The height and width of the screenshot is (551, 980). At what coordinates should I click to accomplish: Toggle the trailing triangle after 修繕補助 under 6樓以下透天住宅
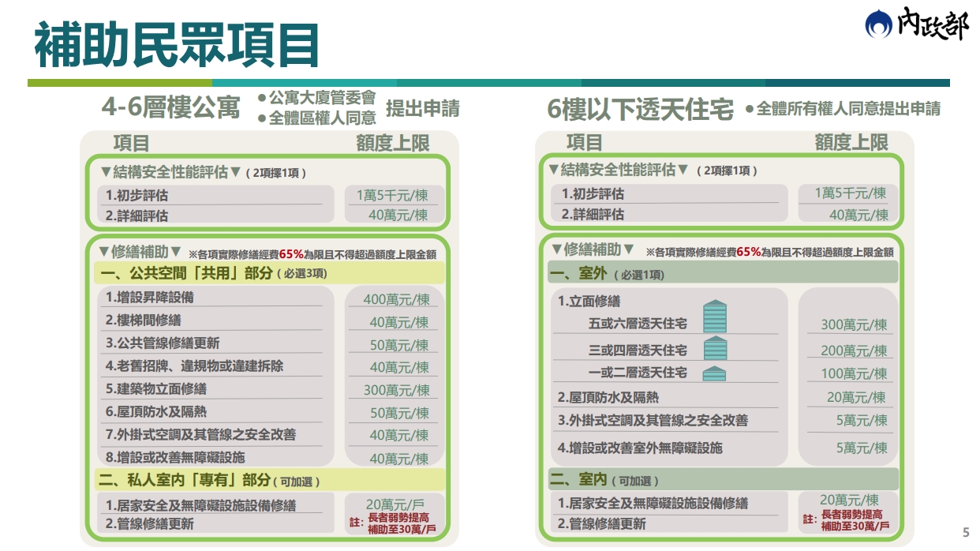coord(628,249)
